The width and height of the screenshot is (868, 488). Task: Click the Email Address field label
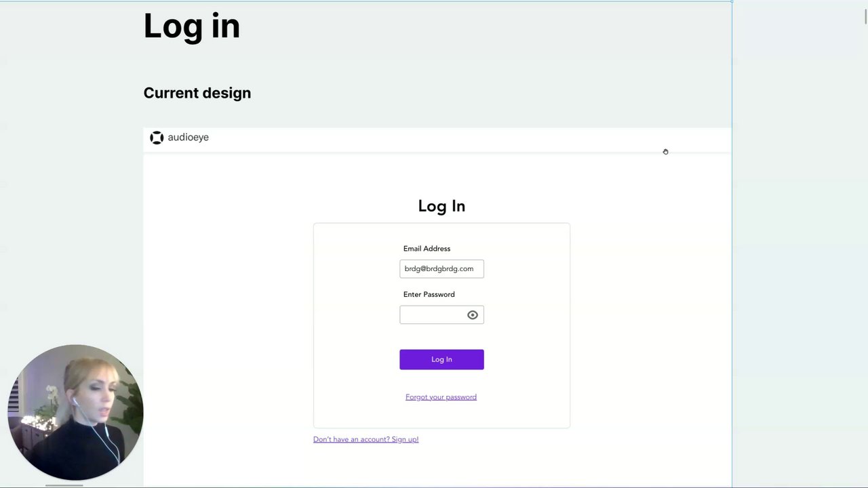click(x=427, y=249)
